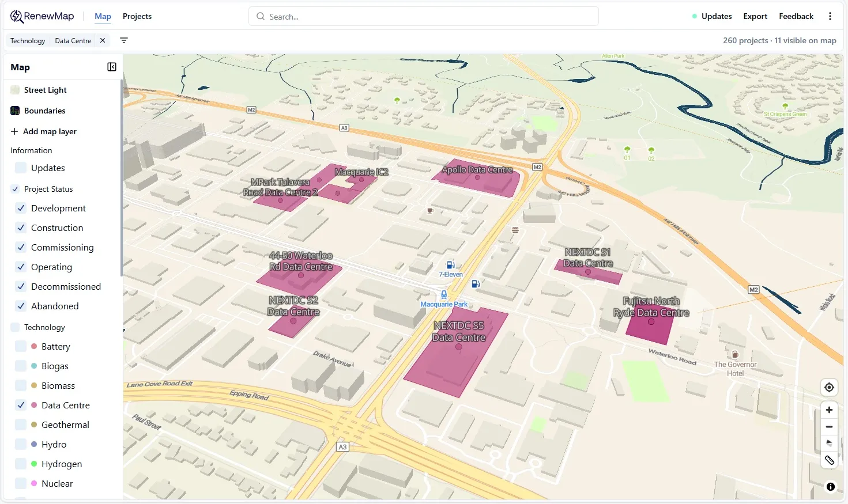Select the Map navigation tab
This screenshot has height=504, width=848.
(x=103, y=16)
